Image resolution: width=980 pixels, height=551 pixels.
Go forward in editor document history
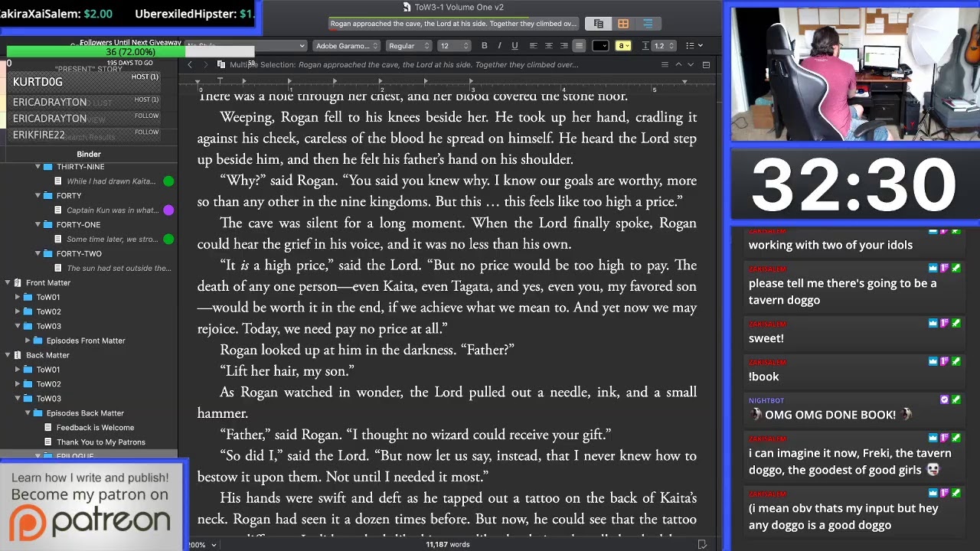coord(205,65)
